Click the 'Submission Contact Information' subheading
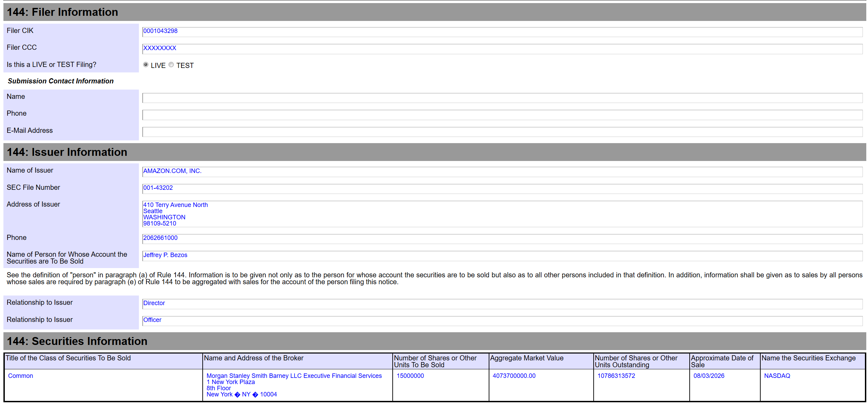Screen dimensions: 868x405 [x=61, y=81]
